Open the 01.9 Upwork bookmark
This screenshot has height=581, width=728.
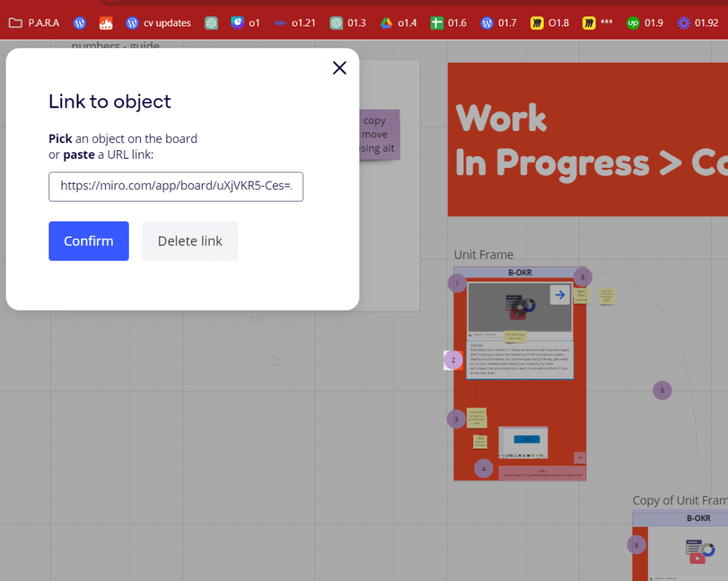click(x=645, y=23)
